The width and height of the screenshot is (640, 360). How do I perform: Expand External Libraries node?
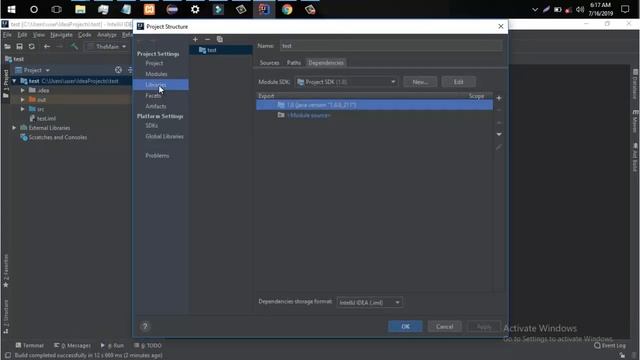[14, 128]
